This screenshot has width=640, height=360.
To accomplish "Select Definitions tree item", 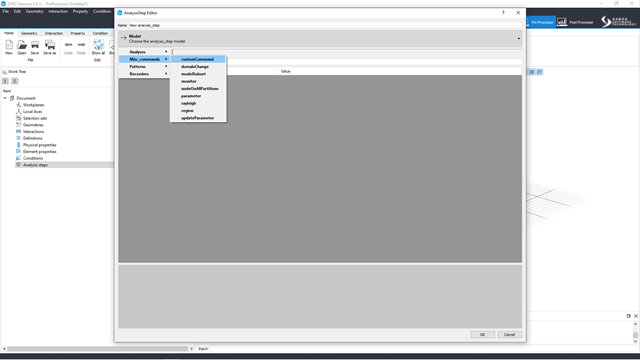I will tap(33, 138).
